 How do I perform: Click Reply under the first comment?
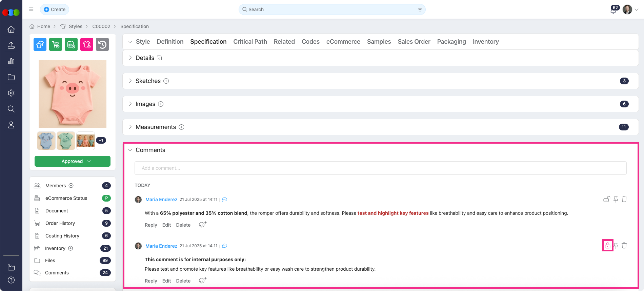click(151, 225)
